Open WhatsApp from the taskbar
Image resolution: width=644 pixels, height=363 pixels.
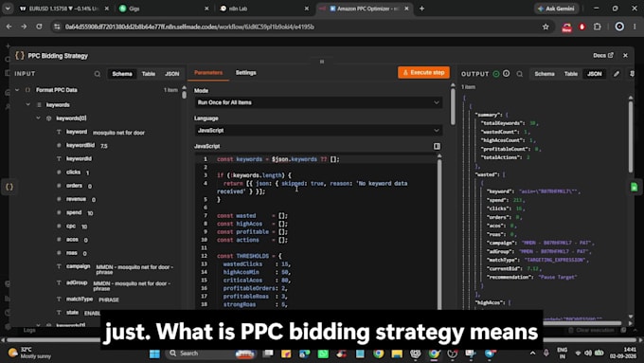pyautogui.click(x=323, y=354)
